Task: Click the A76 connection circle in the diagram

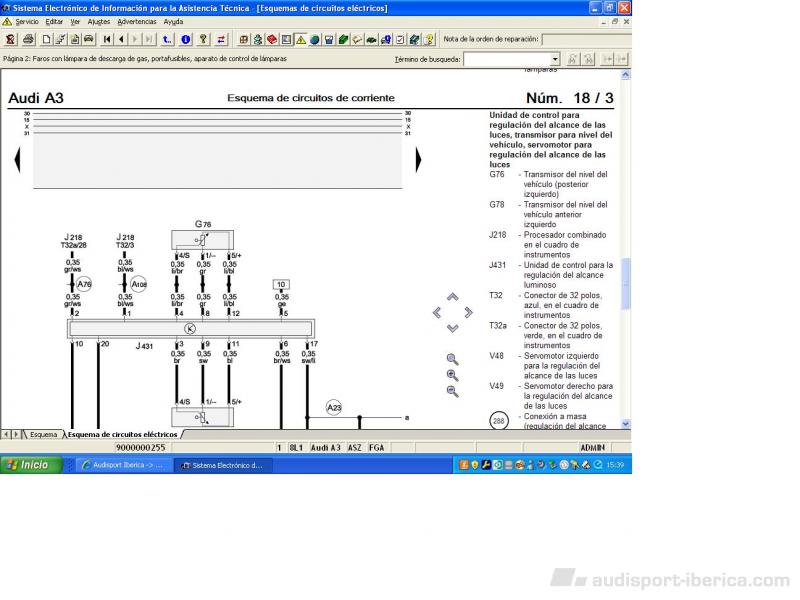Action: point(84,284)
